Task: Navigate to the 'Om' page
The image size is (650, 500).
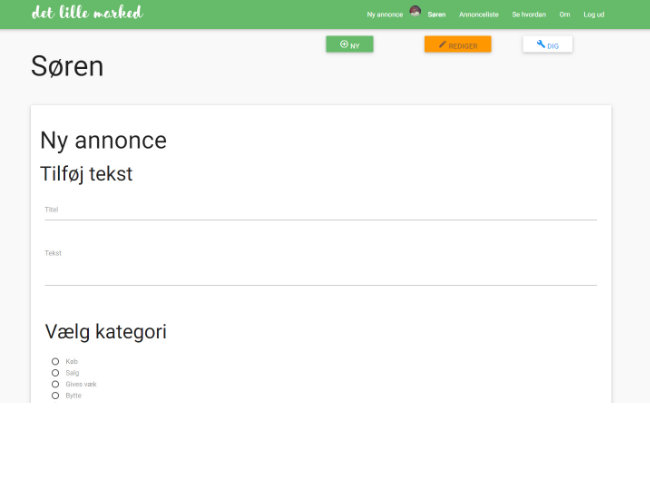Action: pyautogui.click(x=564, y=15)
